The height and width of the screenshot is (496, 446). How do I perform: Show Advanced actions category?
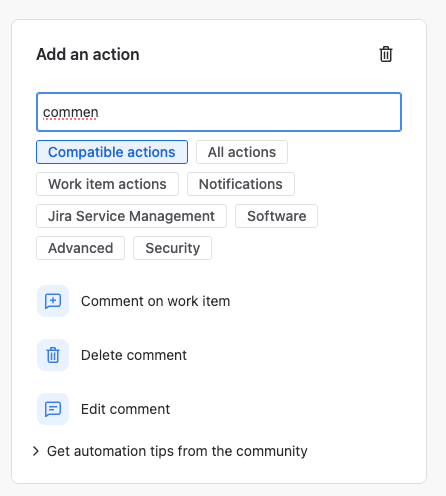(x=80, y=248)
